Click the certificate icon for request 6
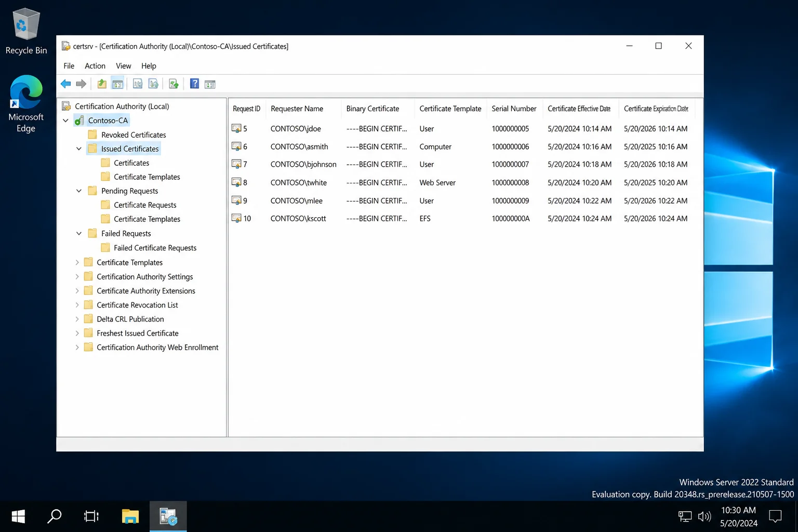Viewport: 798px width, 532px height. pos(236,147)
